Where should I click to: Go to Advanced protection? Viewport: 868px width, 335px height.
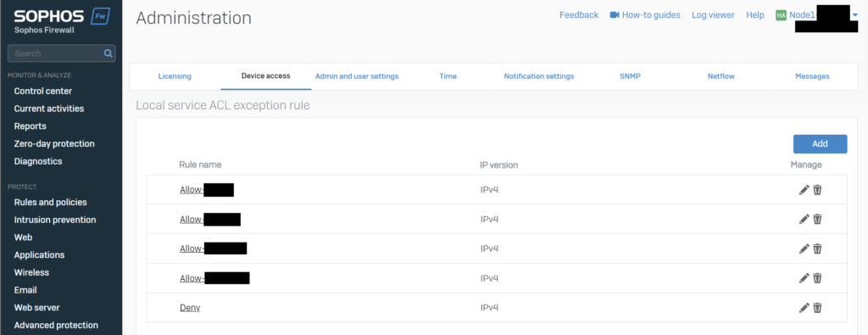(x=57, y=325)
